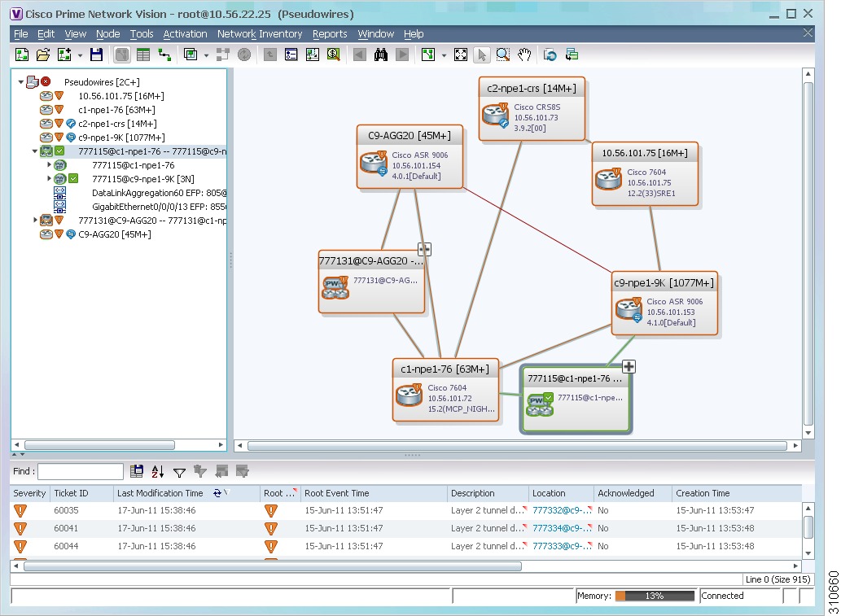Open the Edit menu

coord(46,34)
